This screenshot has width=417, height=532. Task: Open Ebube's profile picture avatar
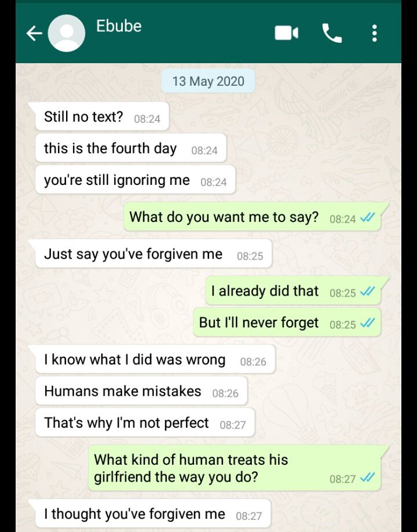[x=67, y=33]
